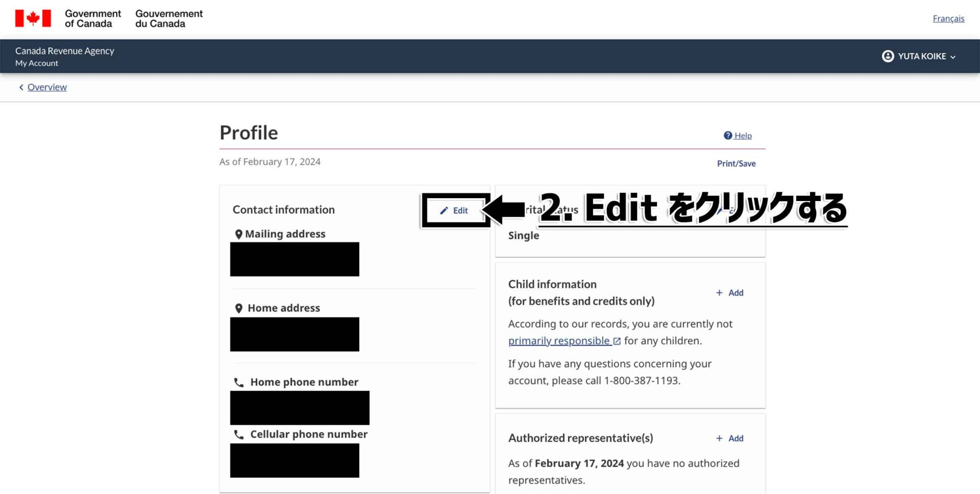Click the Mailing address location pin icon
980x494 pixels.
click(x=239, y=234)
